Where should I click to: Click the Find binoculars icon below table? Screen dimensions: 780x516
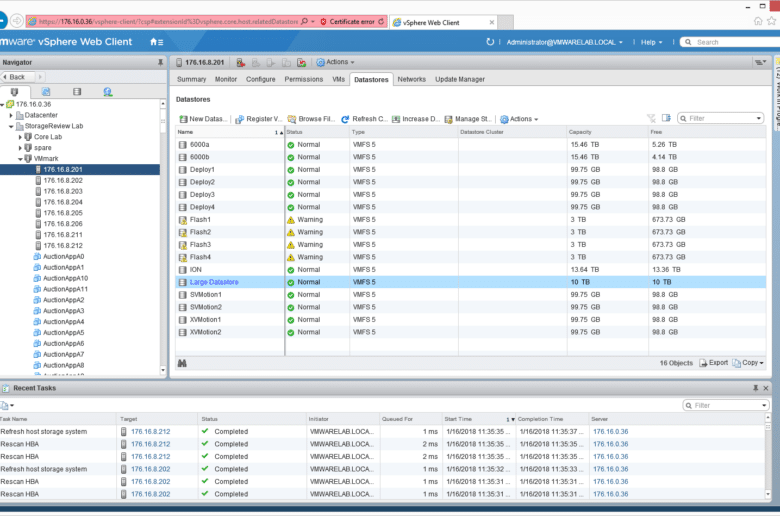pyautogui.click(x=182, y=363)
